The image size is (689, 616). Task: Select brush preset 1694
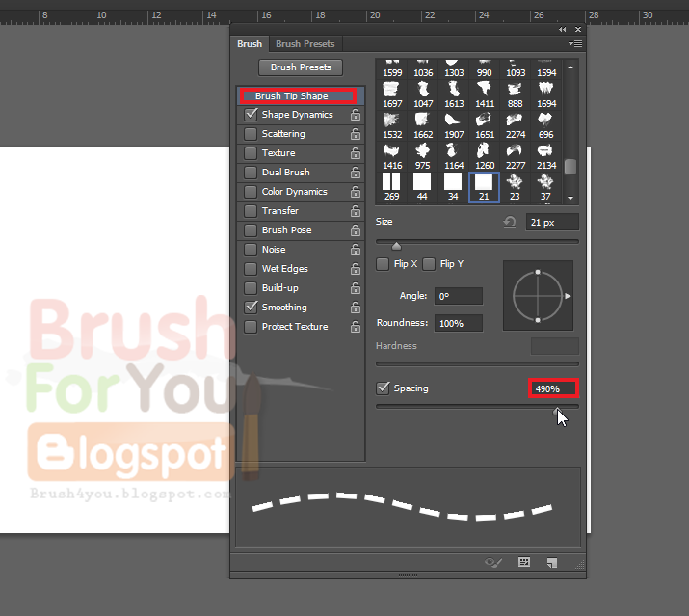[545, 95]
